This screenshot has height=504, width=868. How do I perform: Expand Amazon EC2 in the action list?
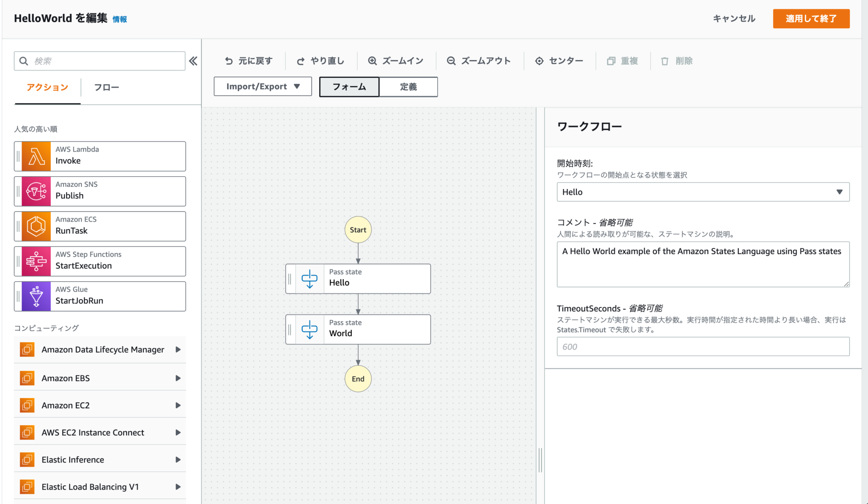(x=100, y=405)
